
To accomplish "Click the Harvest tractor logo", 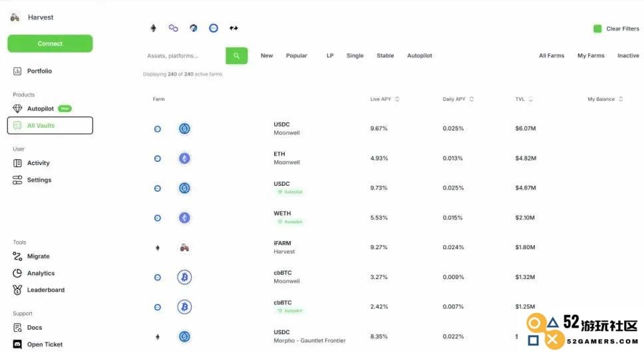I will pos(15,17).
